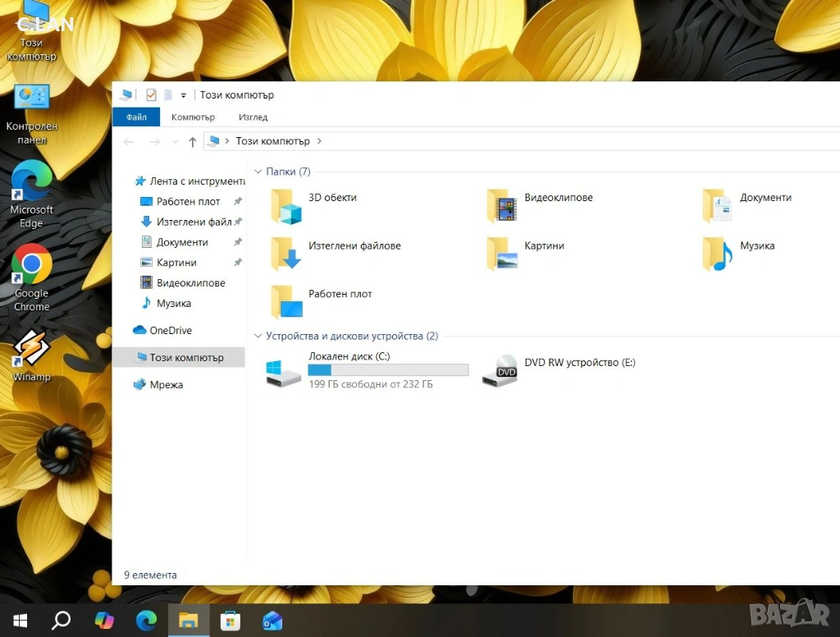Click the Microsoft Store taskbar icon
The height and width of the screenshot is (637, 840).
(231, 621)
